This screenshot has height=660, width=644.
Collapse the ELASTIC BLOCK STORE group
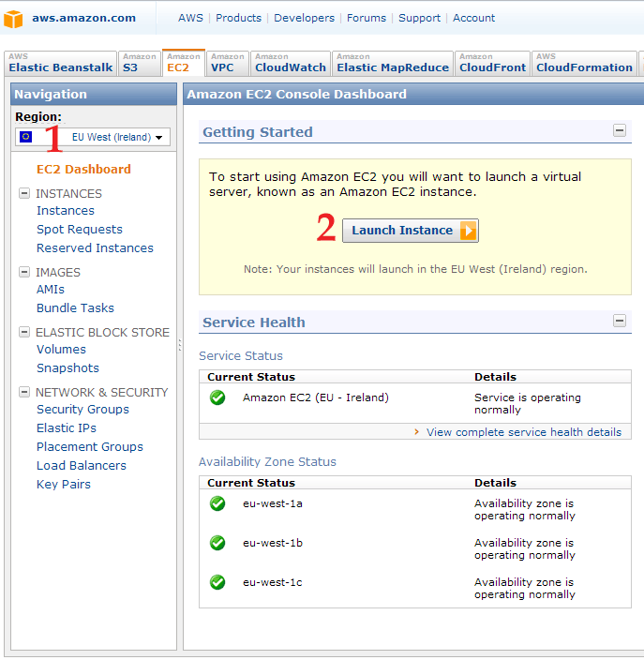(x=24, y=332)
